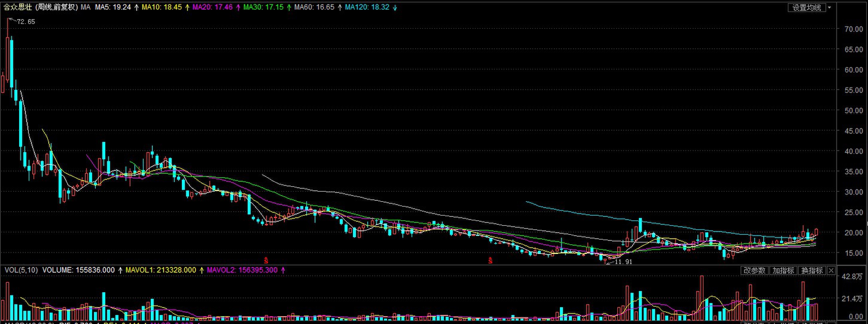Click the 合众思壮 stock name label

point(18,7)
